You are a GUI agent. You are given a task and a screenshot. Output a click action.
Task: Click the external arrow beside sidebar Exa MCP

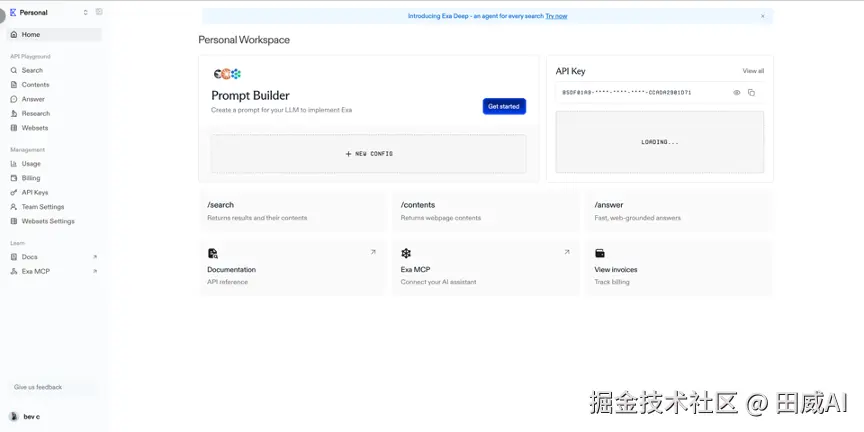(95, 271)
